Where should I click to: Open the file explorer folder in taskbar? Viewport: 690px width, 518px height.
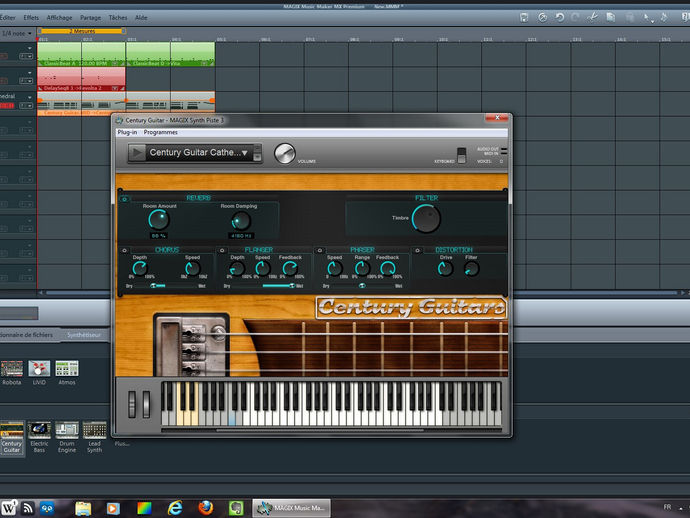click(x=83, y=508)
